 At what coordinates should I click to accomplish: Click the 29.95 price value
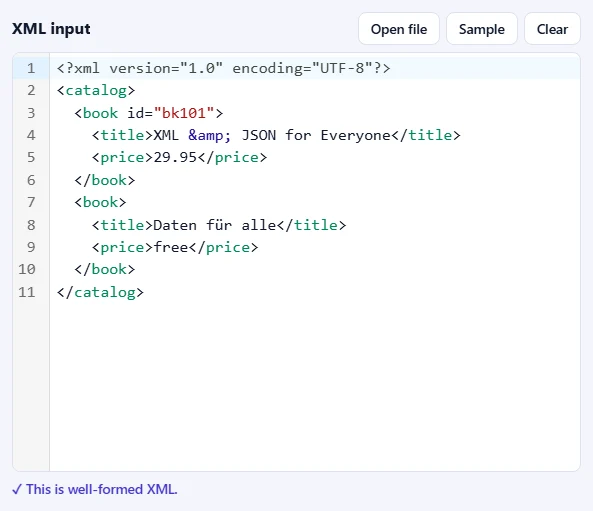(175, 157)
